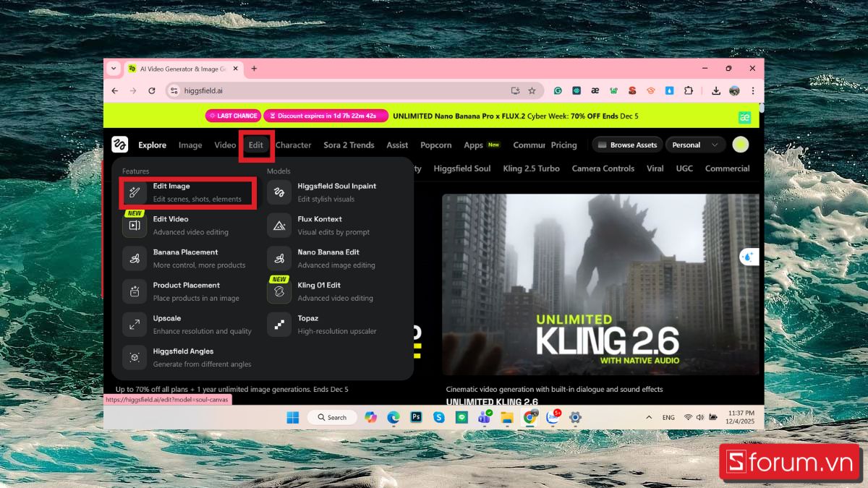Open Copilot from the taskbar
This screenshot has height=488, width=868.
[x=371, y=417]
